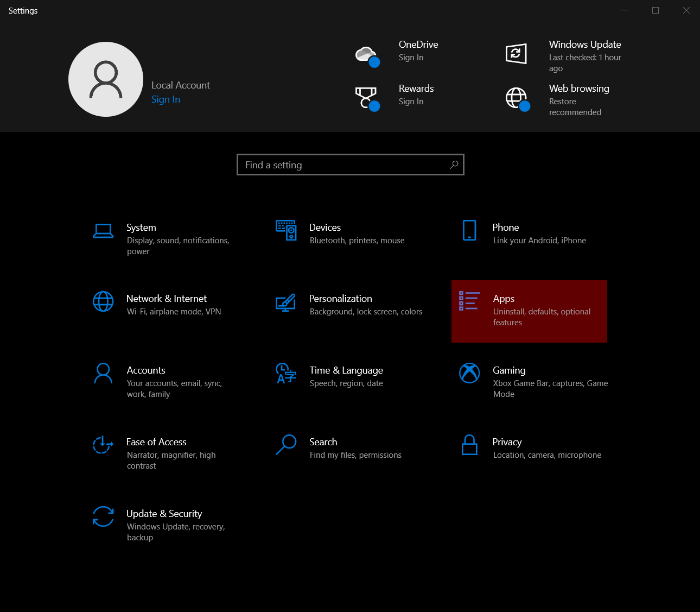Select the Accounts person icon
This screenshot has width=700, height=612.
tap(104, 373)
